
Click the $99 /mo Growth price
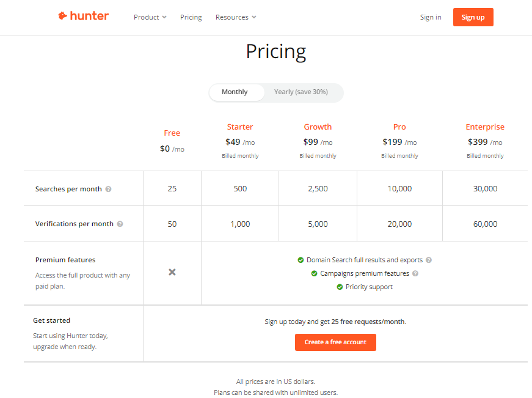pyautogui.click(x=318, y=142)
